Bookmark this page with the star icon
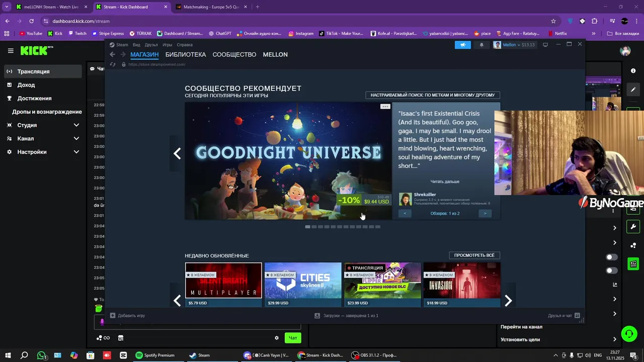 pyautogui.click(x=553, y=21)
